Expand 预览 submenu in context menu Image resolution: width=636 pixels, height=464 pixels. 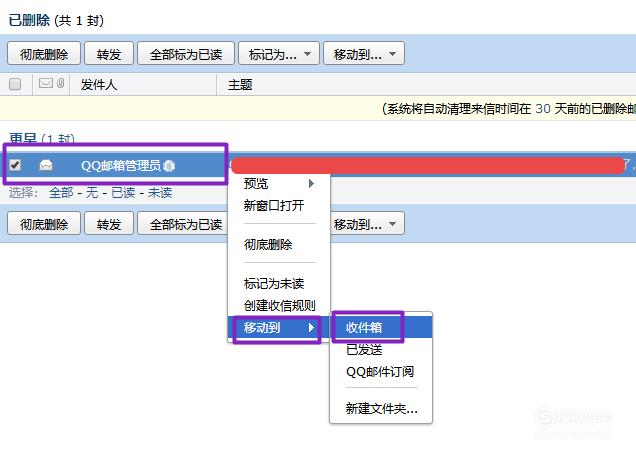279,184
